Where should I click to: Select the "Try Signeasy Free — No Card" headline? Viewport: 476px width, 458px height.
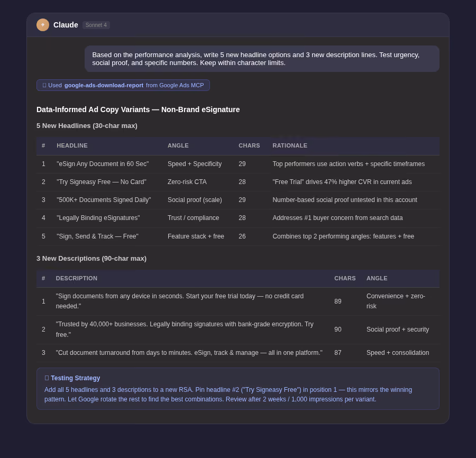click(102, 182)
